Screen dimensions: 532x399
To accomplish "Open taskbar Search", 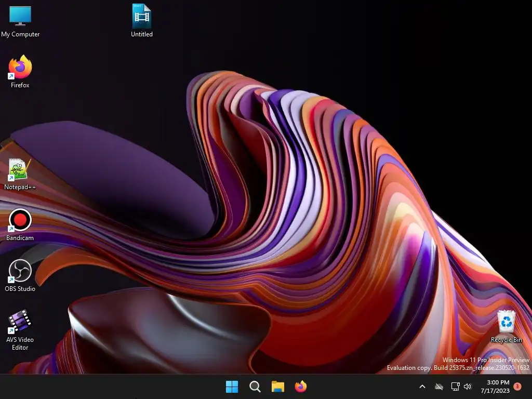I will click(x=255, y=387).
